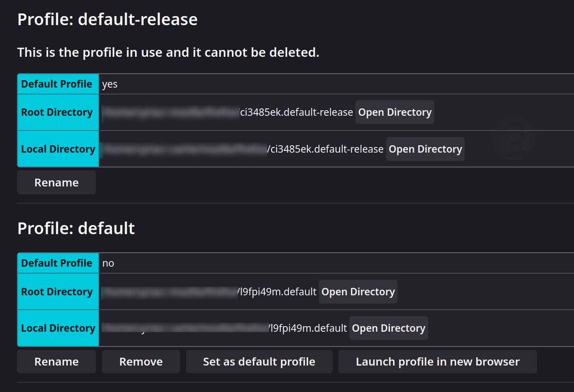Remove the default profile
This screenshot has width=574, height=392.
click(141, 362)
